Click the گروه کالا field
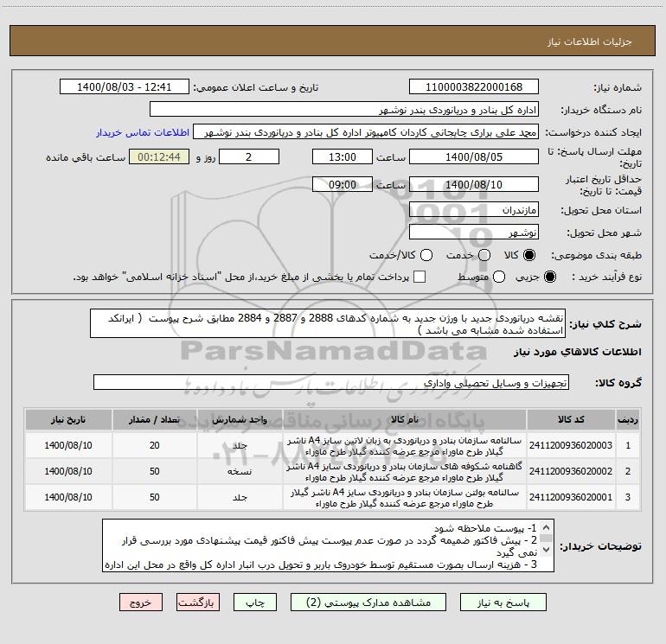The image size is (666, 644). pos(331,382)
